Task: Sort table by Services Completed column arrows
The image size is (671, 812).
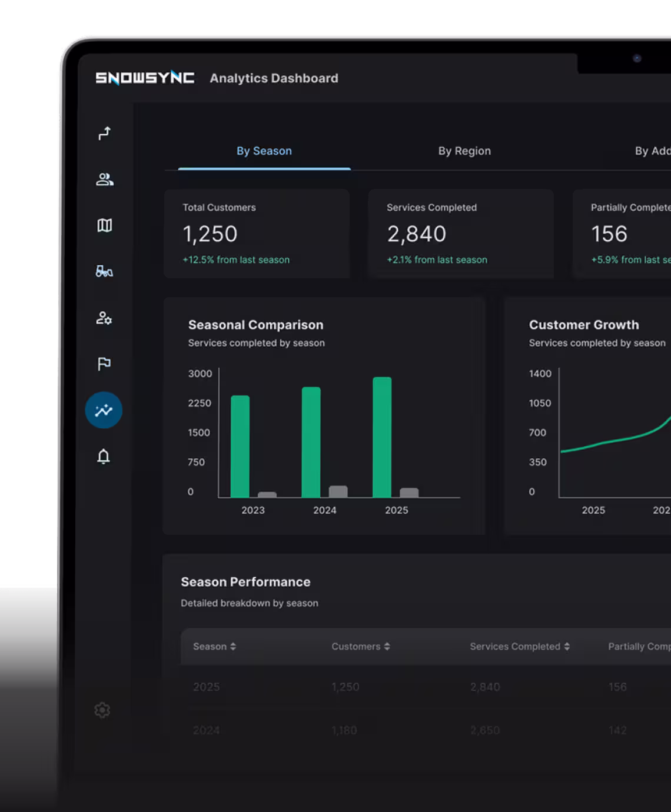Action: pos(567,646)
